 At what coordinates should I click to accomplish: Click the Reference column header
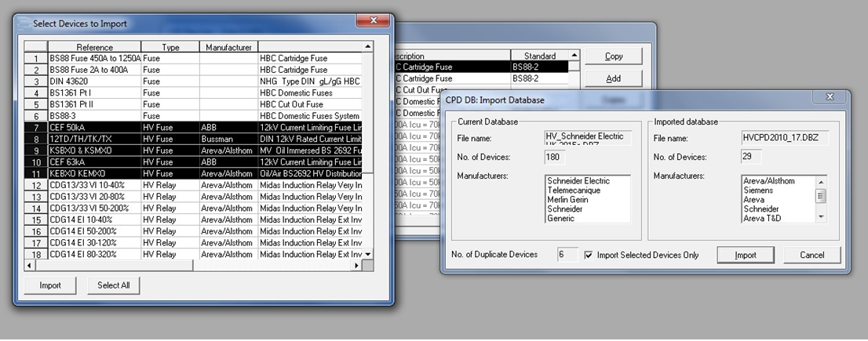click(95, 47)
